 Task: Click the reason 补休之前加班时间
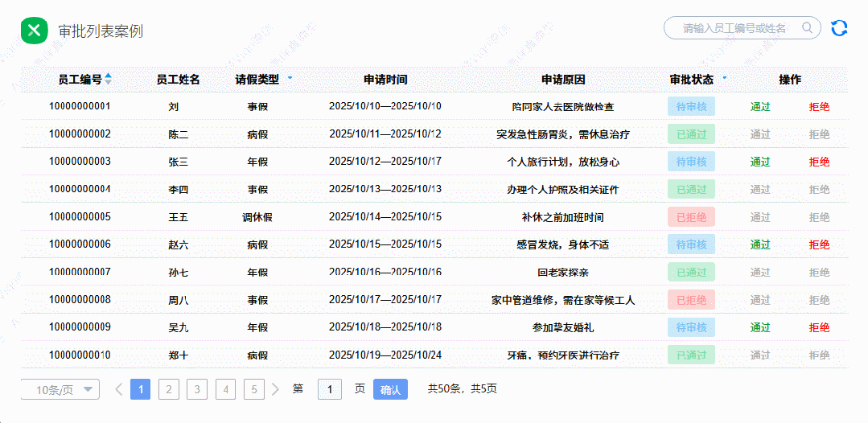(563, 218)
